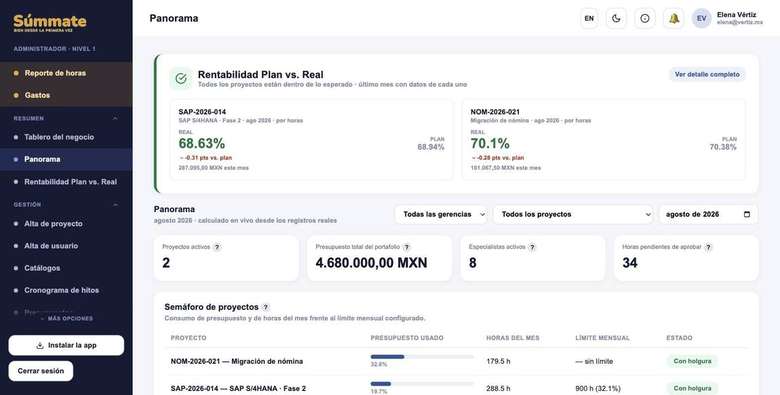Toggle dark mode with the moon icon
780x395 pixels.
(x=616, y=18)
